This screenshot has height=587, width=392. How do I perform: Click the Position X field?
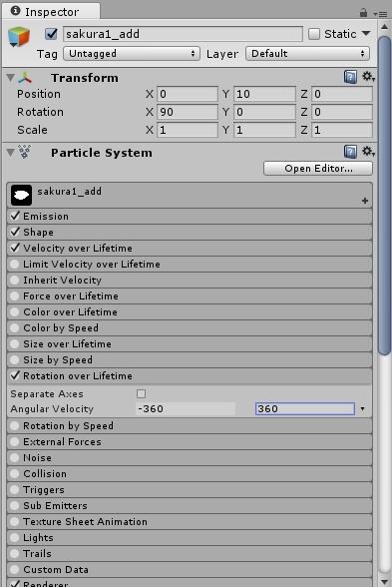(x=188, y=94)
